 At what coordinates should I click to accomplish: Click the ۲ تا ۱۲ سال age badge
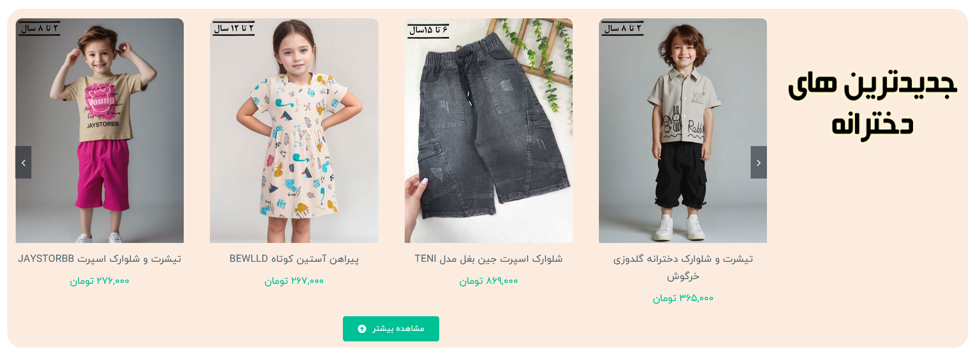coord(233,28)
